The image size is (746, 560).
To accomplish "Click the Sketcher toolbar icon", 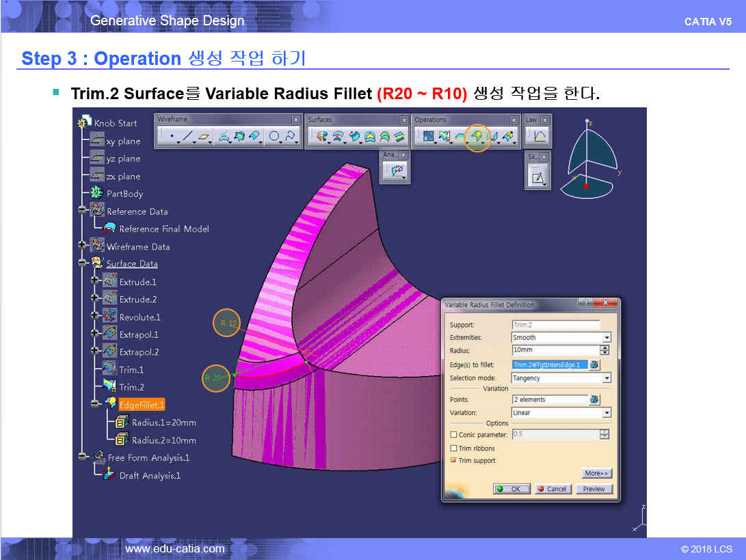I will coord(539,178).
